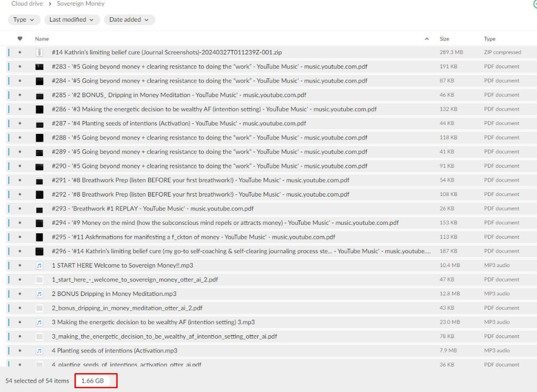This screenshot has width=537, height=392.
Task: Go to Cloud drive in the breadcrumb
Action: tap(27, 4)
